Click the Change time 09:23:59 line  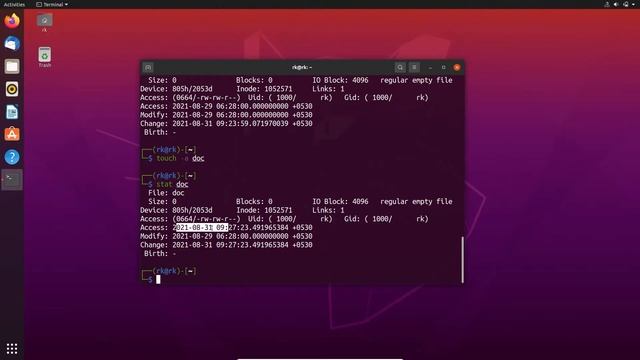pos(226,124)
